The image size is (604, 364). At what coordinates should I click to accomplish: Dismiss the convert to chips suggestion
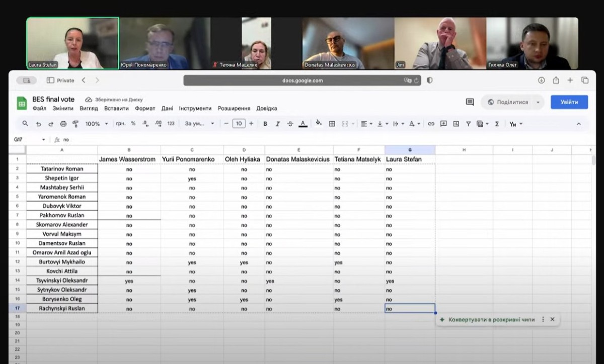pos(552,320)
